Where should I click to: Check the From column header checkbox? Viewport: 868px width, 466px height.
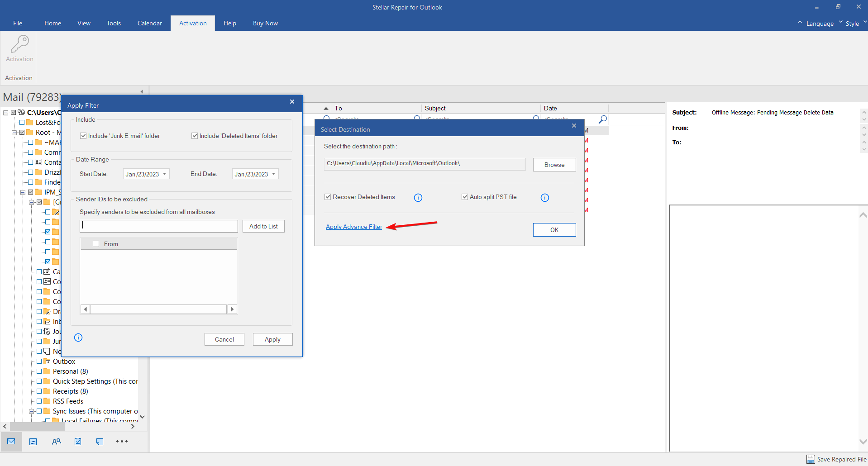click(x=96, y=244)
